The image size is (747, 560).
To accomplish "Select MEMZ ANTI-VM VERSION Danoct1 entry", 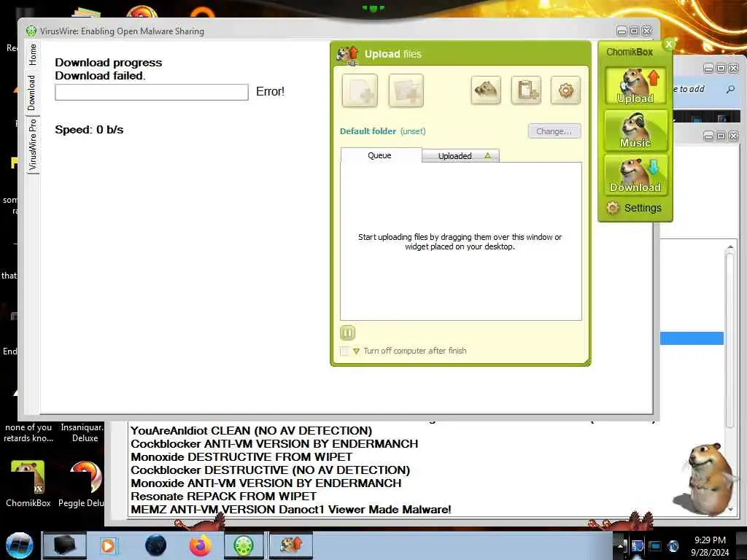I will pyautogui.click(x=290, y=509).
